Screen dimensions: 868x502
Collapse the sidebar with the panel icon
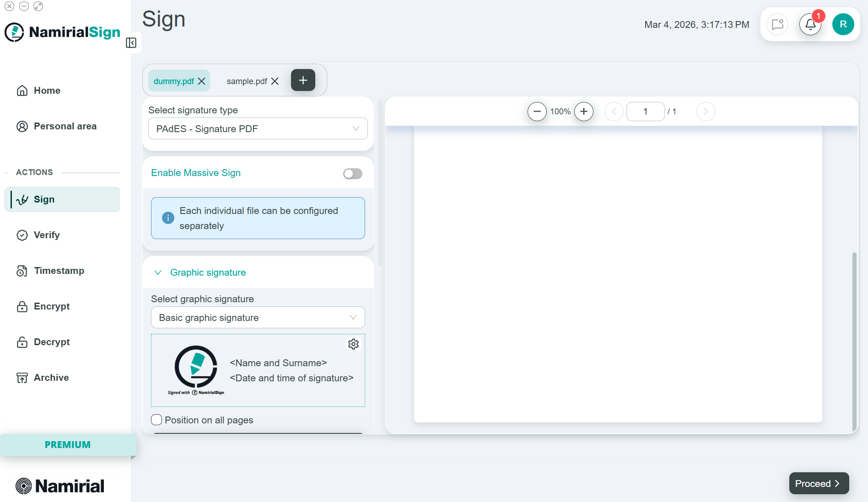[131, 43]
